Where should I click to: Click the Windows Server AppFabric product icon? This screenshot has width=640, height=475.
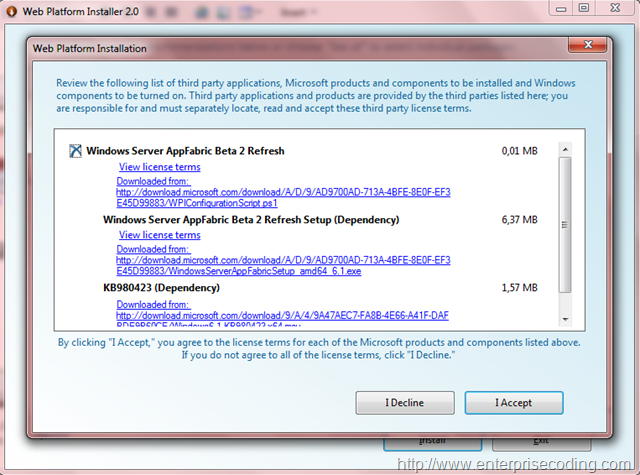click(75, 151)
